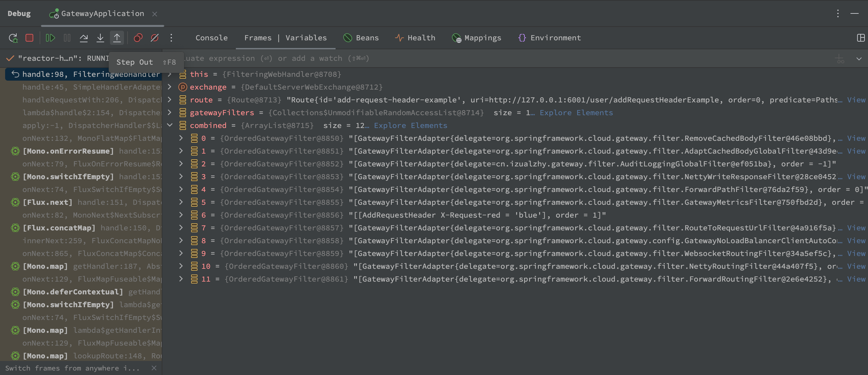Click View link on element 11 row
This screenshot has height=375, width=868.
(x=856, y=279)
